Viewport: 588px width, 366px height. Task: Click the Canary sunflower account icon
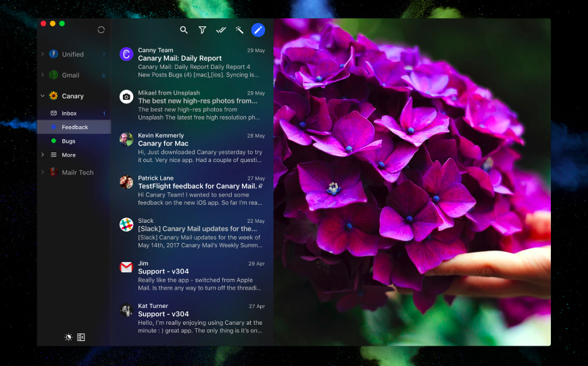(x=53, y=96)
